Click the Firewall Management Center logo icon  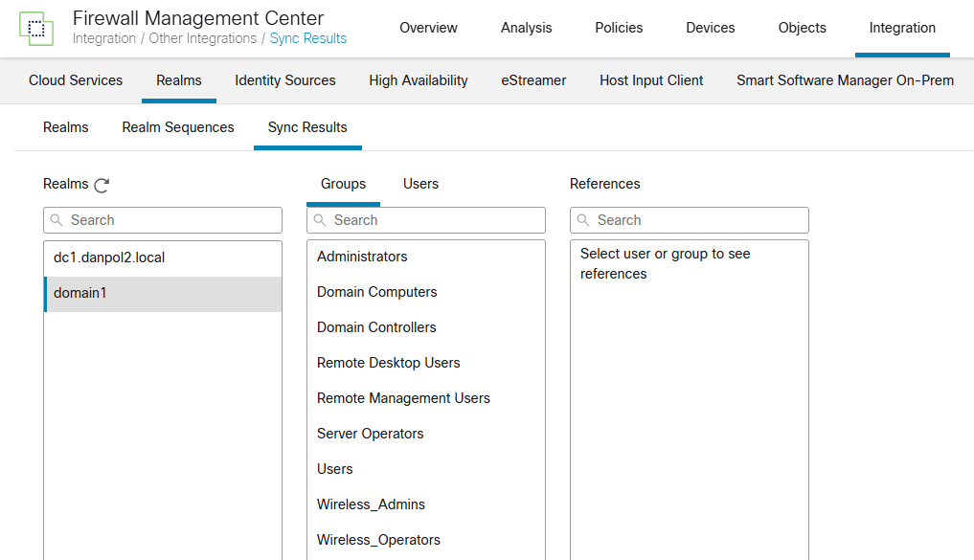36,29
